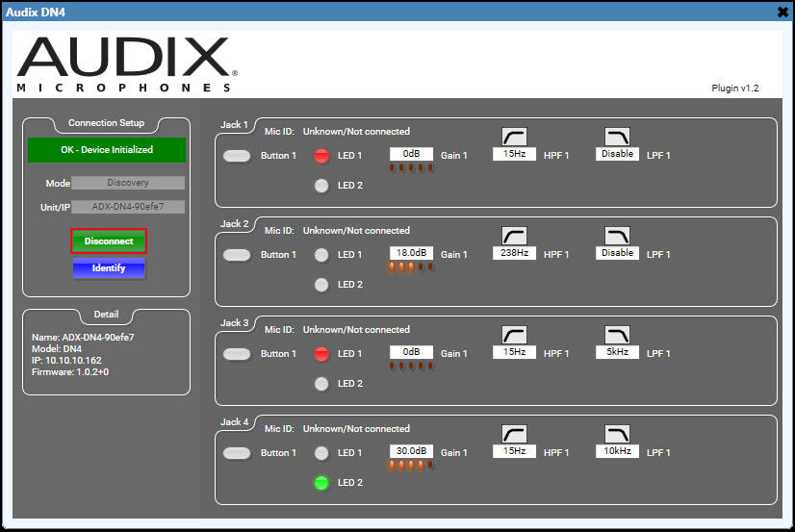
Task: Click the Plugin v1.2 version text
Action: pos(735,89)
